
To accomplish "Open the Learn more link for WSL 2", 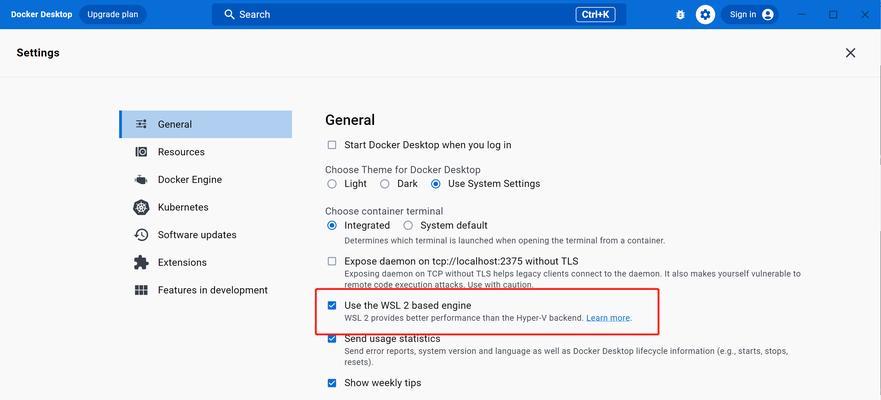I will (608, 318).
